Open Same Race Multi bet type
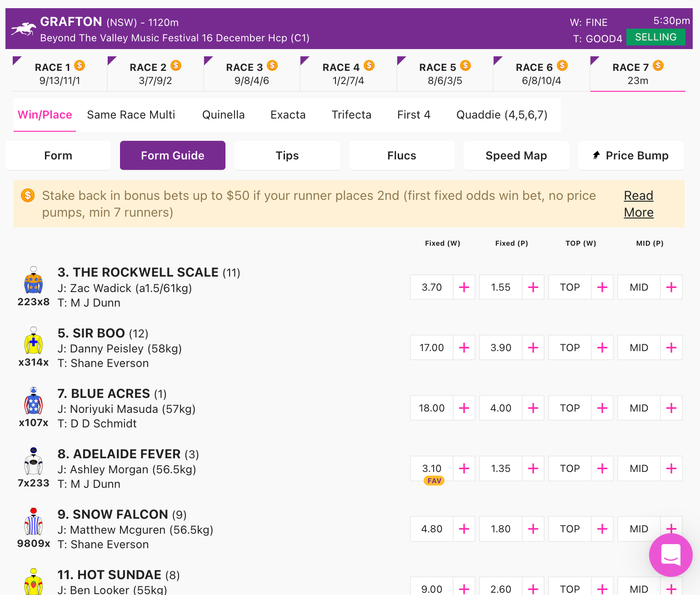This screenshot has height=595, width=700. pyautogui.click(x=131, y=115)
